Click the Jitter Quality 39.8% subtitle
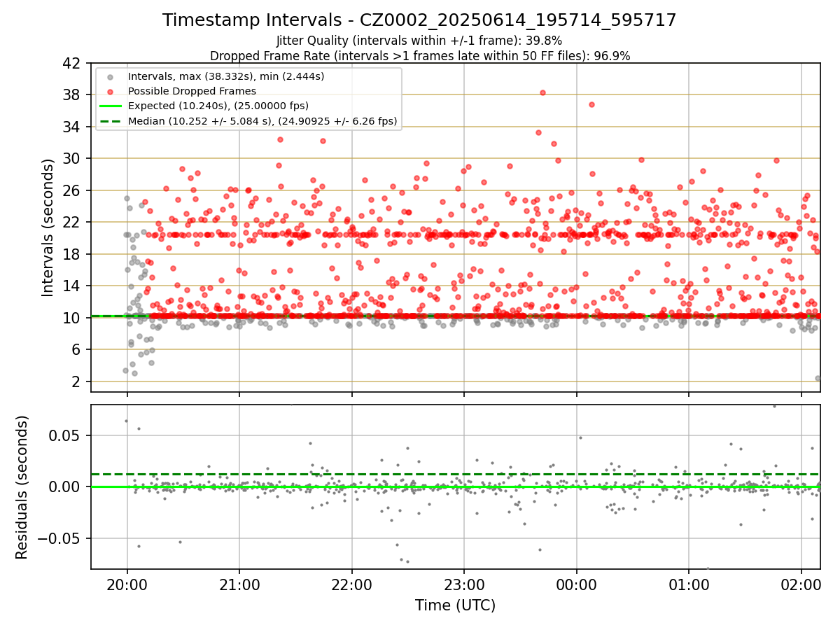Screen dimensions: 840x630 419,41
